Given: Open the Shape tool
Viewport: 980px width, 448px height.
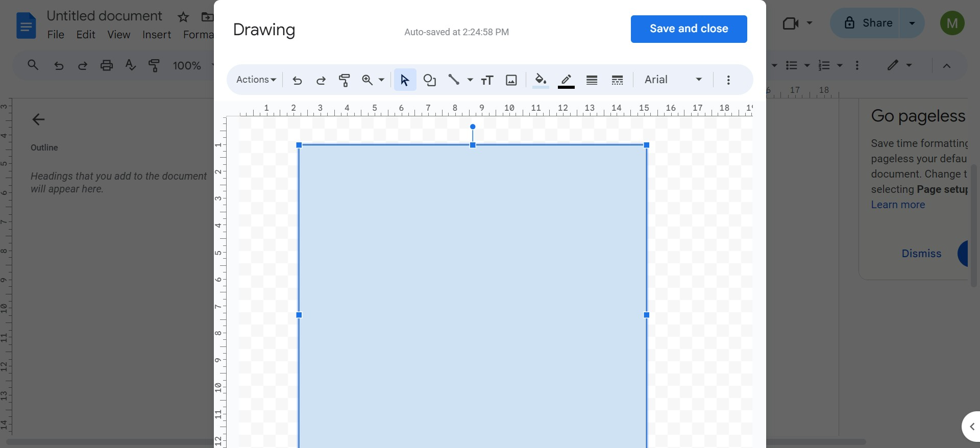Looking at the screenshot, I should [x=430, y=80].
